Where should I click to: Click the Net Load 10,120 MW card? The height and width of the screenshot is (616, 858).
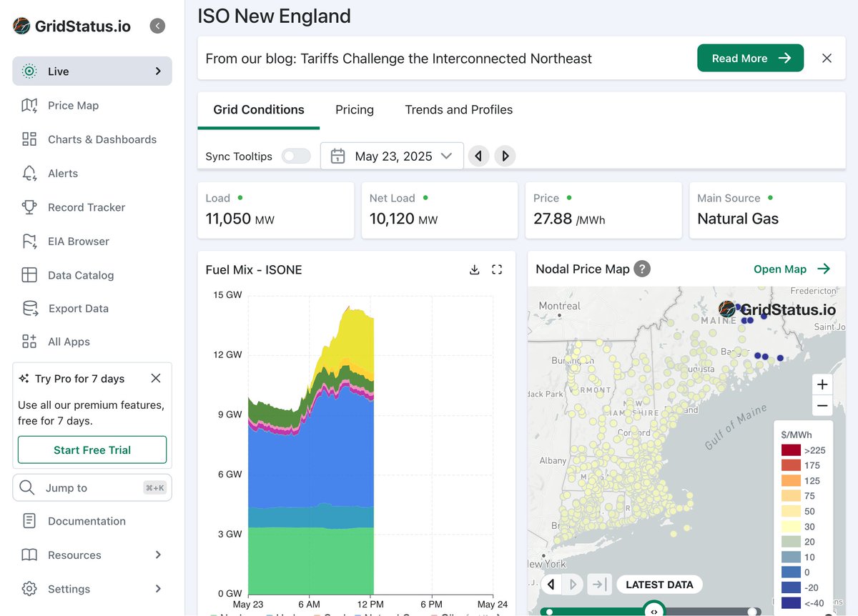[x=440, y=210]
